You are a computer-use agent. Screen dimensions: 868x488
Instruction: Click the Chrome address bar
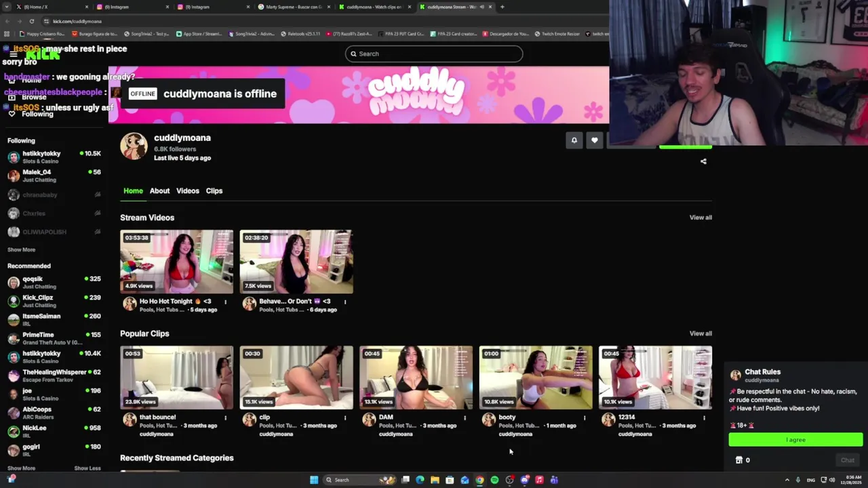[325, 21]
